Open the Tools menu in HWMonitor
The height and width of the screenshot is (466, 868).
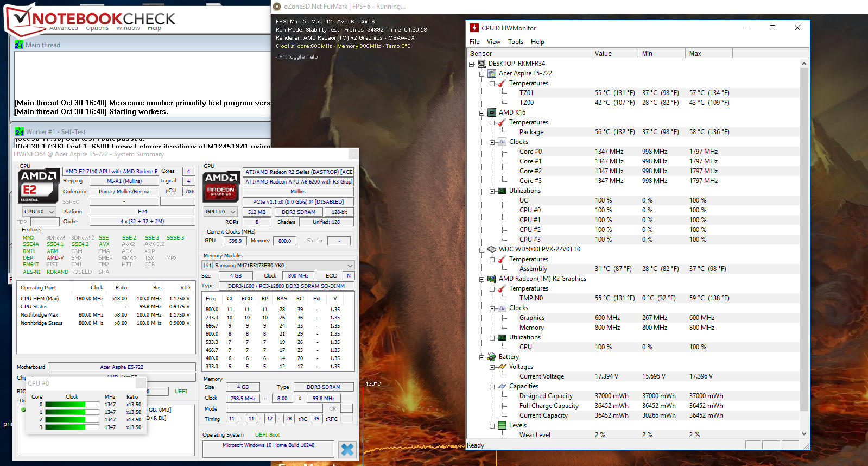(x=516, y=42)
